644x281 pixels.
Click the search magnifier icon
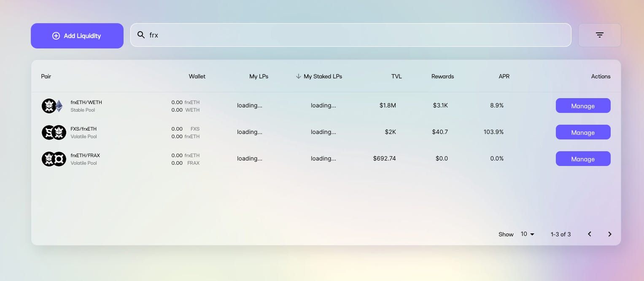pyautogui.click(x=141, y=35)
